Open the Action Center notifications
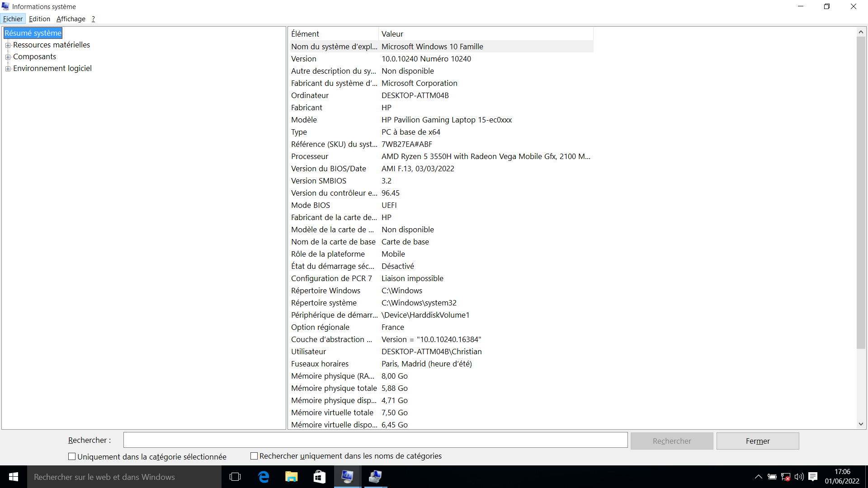 point(813,477)
